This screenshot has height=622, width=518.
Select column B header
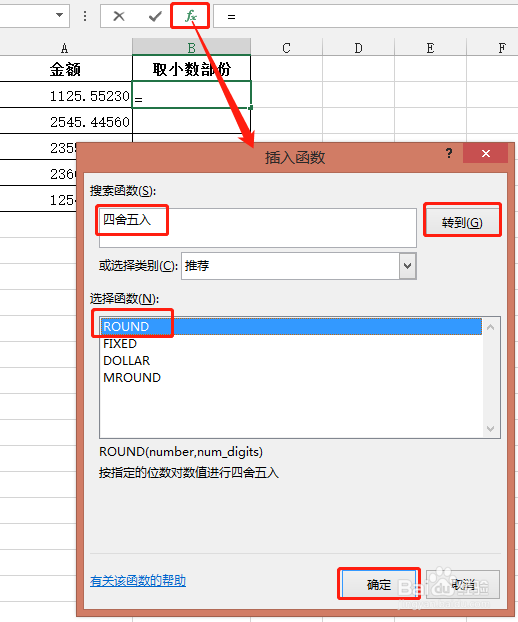pyautogui.click(x=191, y=48)
